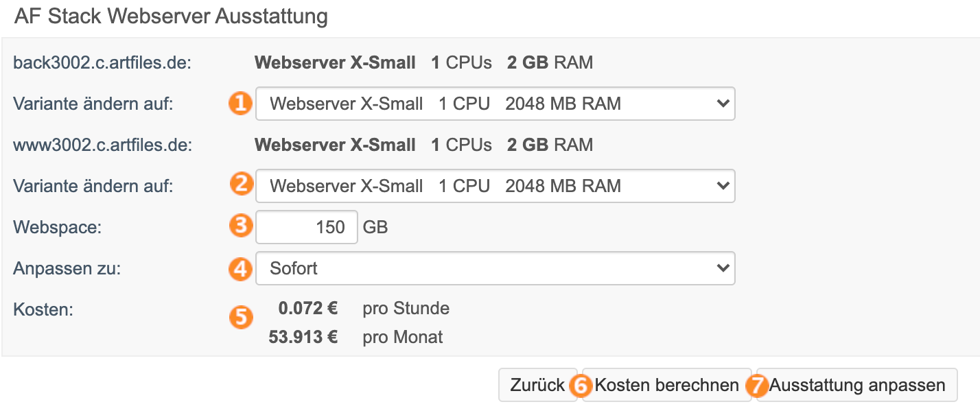Open variant dropdown for back3002.c.artfiles.de

click(x=495, y=104)
